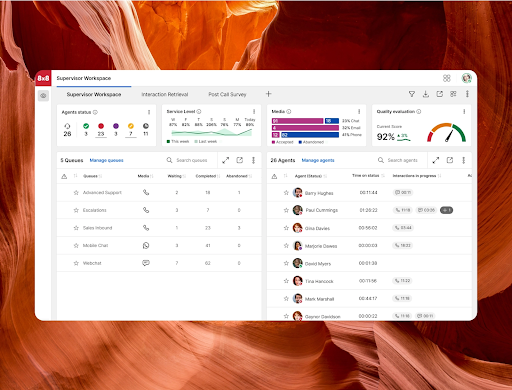Click Paul Cummings' extra interactions badge
The width and height of the screenshot is (512, 390).
coord(446,210)
